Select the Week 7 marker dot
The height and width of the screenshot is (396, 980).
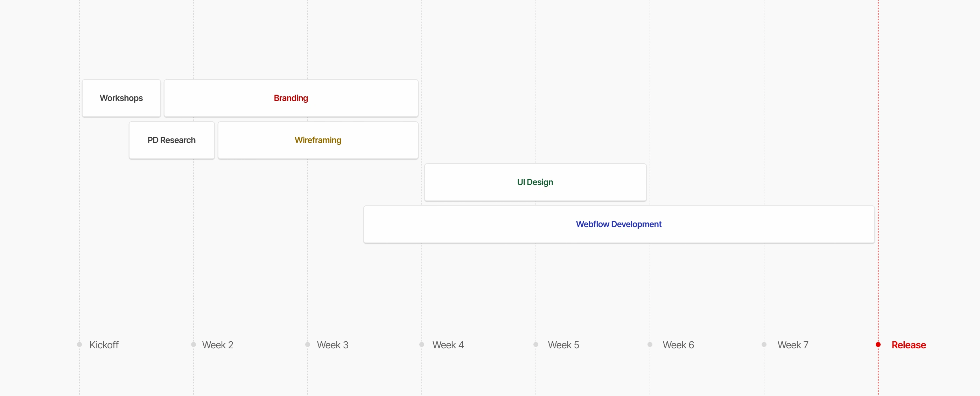point(764,344)
